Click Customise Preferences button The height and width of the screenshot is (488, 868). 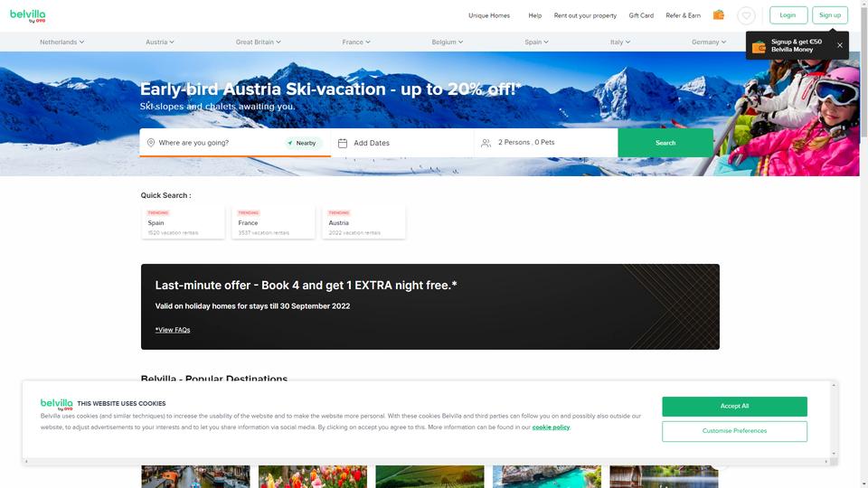point(734,431)
